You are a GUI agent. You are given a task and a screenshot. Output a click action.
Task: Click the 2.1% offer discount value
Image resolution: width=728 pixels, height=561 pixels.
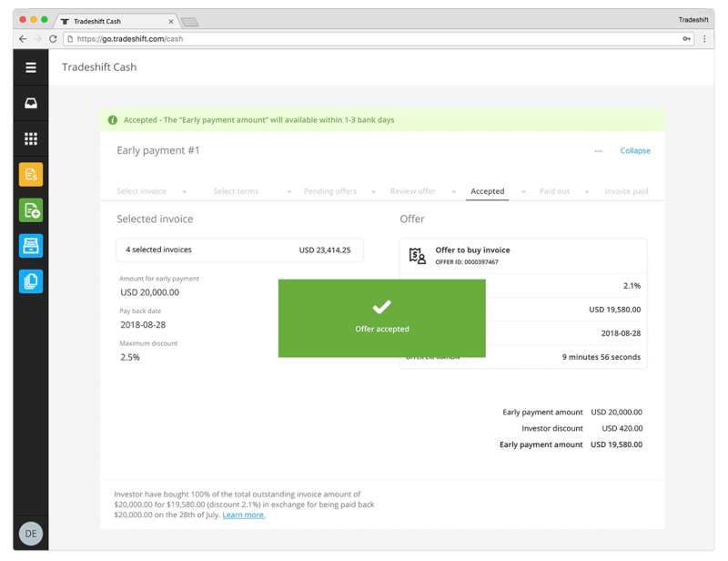pos(632,286)
